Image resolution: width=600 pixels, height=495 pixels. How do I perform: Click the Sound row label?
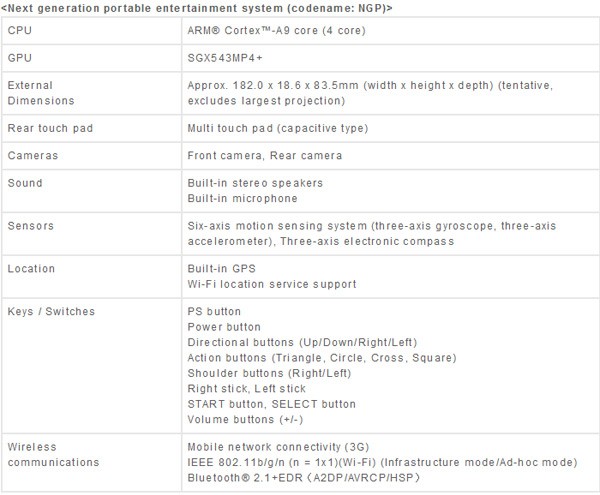[24, 183]
